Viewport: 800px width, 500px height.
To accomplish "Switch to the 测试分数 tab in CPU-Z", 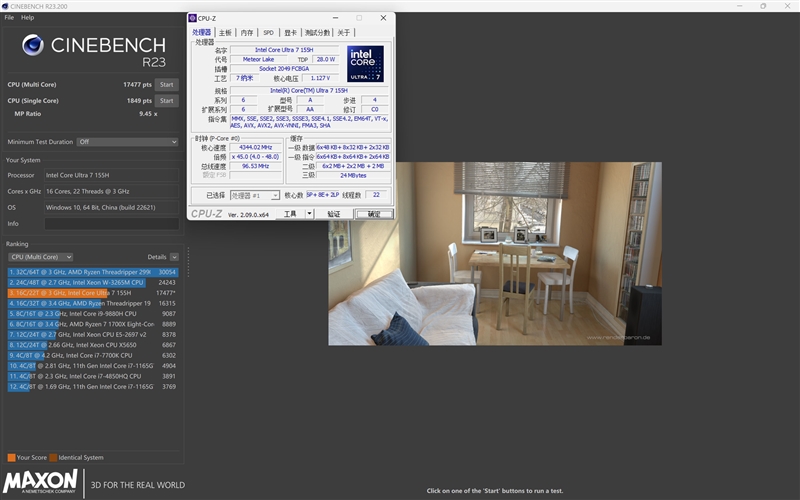I will click(x=317, y=33).
